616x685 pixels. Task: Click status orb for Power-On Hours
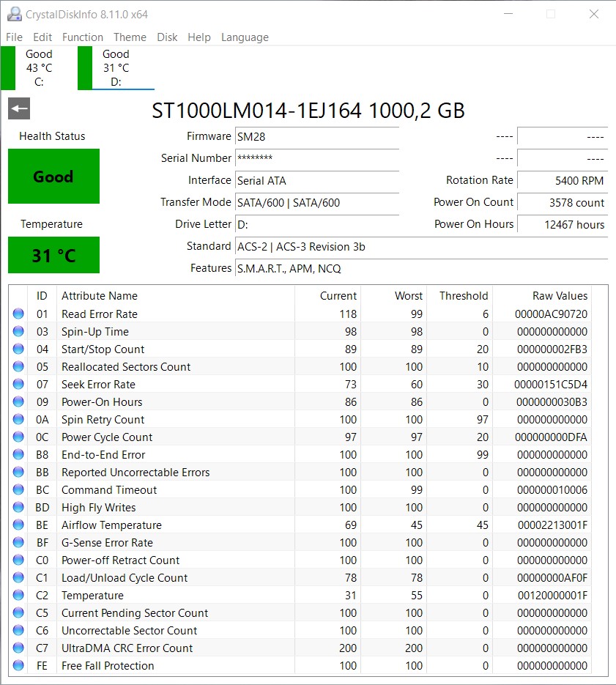(18, 401)
